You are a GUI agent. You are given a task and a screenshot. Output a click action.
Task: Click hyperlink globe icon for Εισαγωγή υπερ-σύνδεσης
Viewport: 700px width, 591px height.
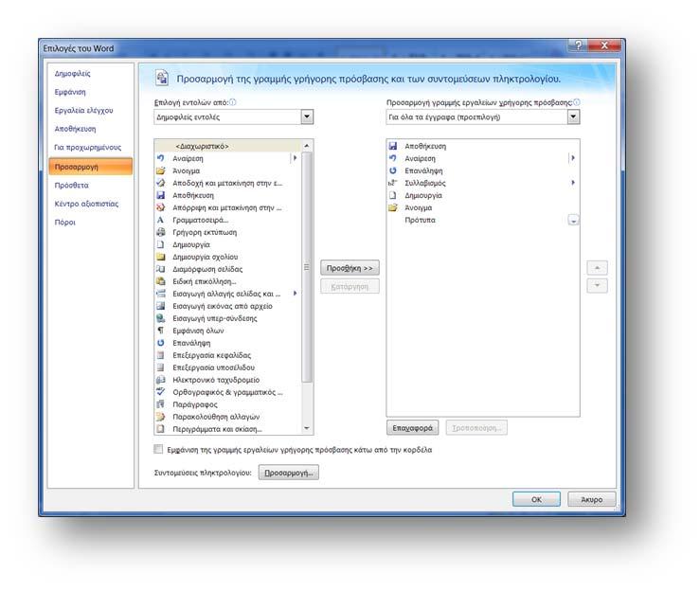161,318
